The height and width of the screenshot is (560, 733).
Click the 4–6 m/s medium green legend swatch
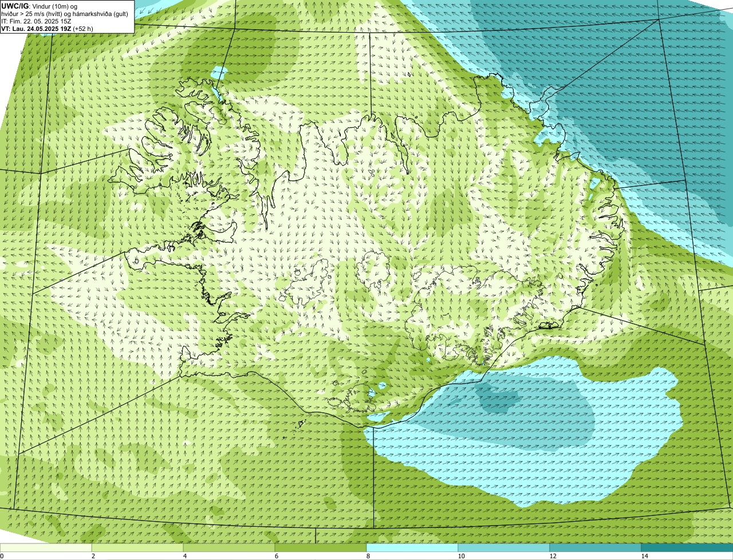(229, 548)
